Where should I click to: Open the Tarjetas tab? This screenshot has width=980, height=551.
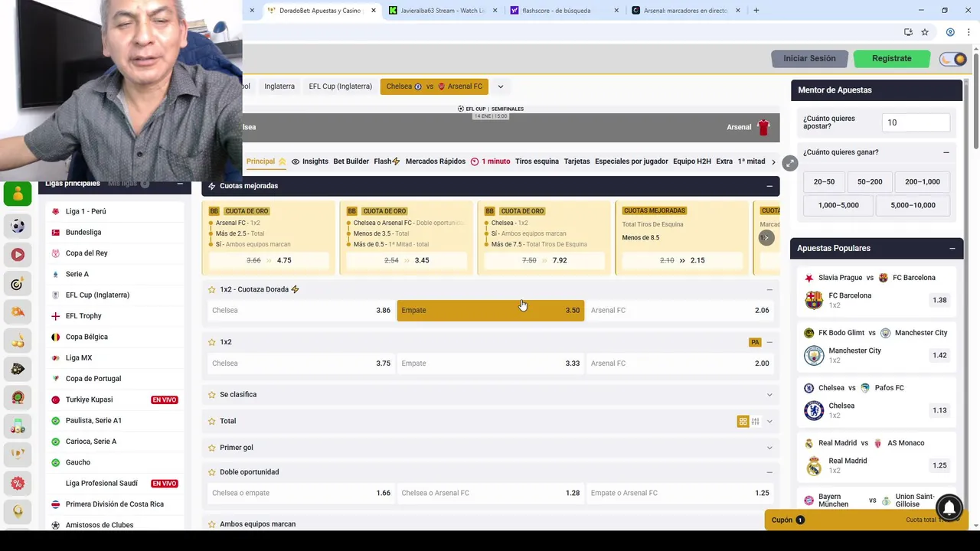[x=577, y=161]
